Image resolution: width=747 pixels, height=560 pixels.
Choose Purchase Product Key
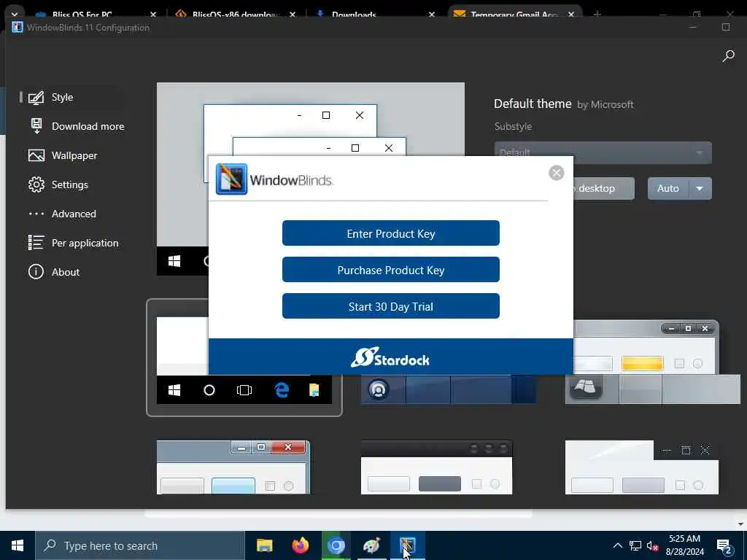click(x=391, y=270)
